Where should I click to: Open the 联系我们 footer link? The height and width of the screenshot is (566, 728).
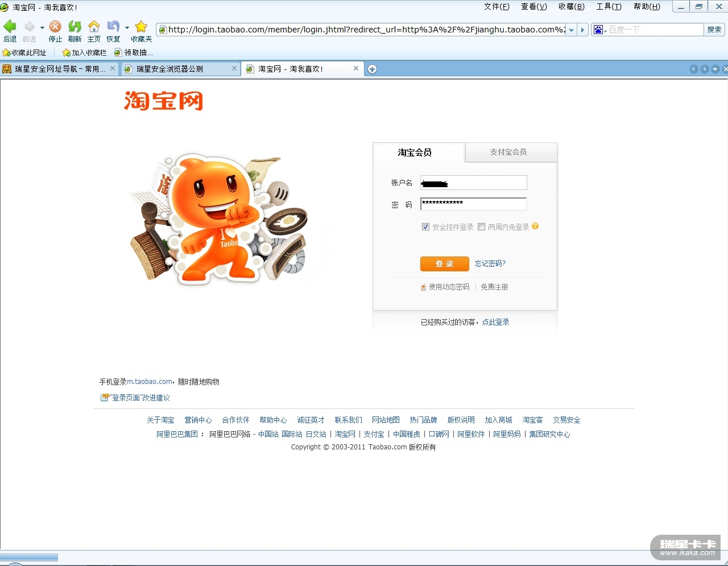[x=348, y=420]
